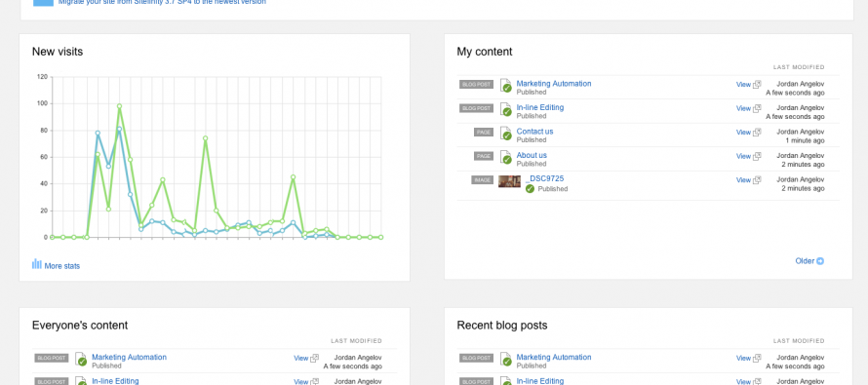This screenshot has height=385, width=868.
Task: Click the new-window icon in Everyone's content Marketing Automation row
Action: point(315,359)
